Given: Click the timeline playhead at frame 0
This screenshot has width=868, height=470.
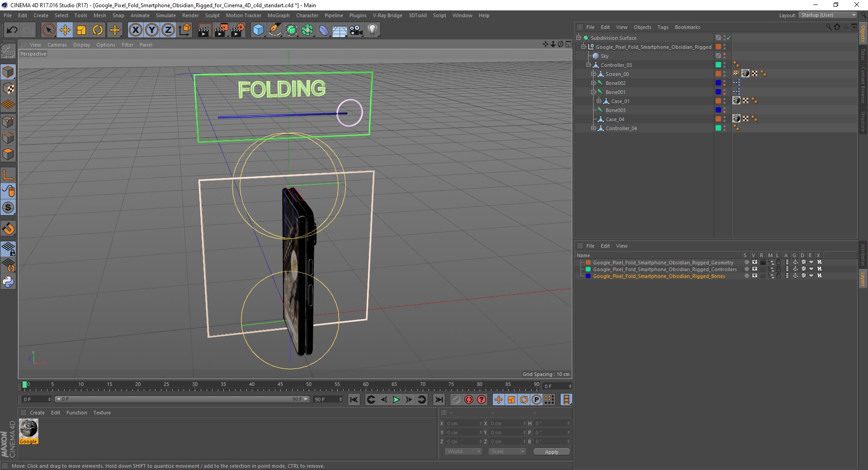Looking at the screenshot, I should click(25, 385).
